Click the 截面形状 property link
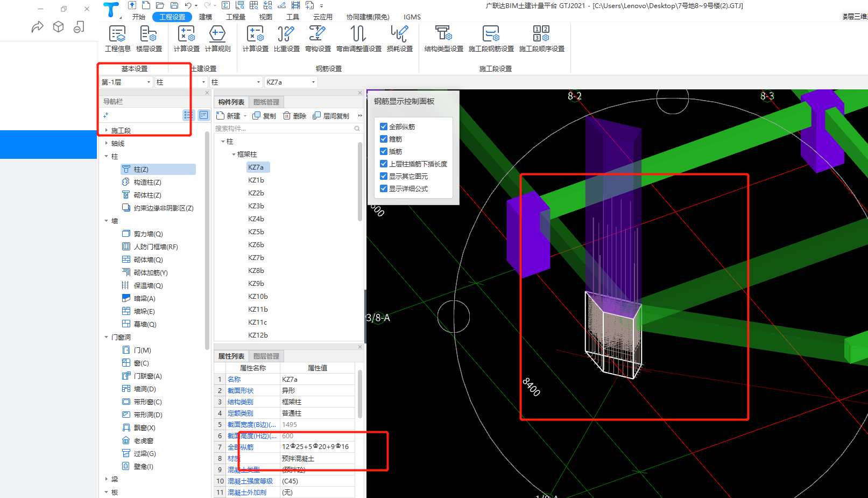Screen dimensions: 868x498 pos(241,390)
